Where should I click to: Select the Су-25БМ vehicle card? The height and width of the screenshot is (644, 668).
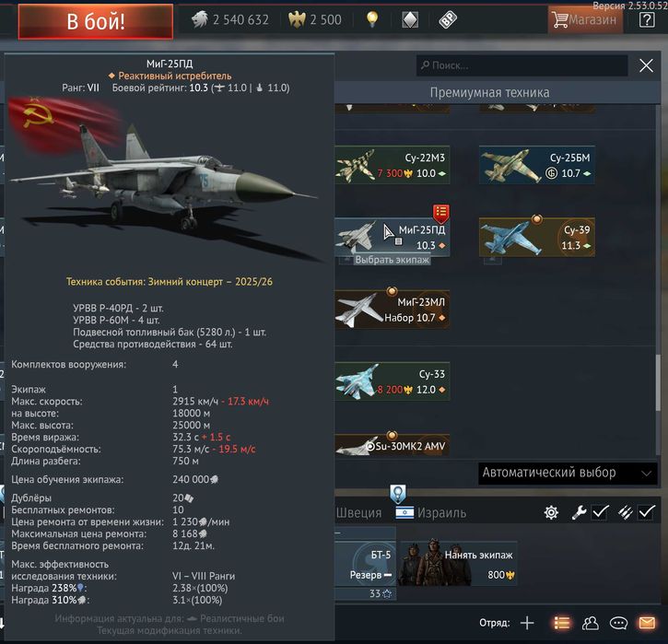tap(537, 165)
